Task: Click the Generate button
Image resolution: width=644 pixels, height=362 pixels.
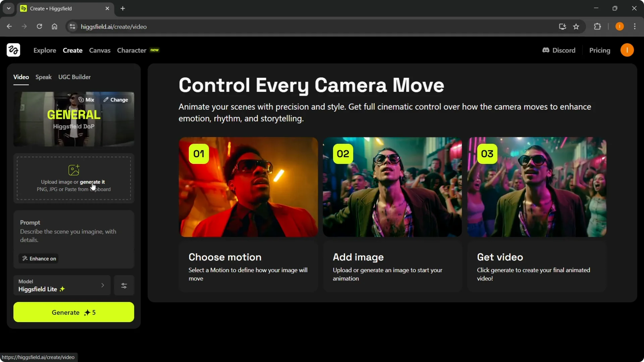Action: tap(73, 312)
